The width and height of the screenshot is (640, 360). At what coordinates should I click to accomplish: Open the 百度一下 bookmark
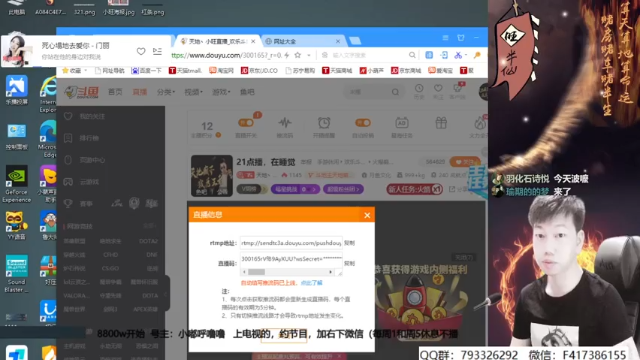pyautogui.click(x=147, y=71)
